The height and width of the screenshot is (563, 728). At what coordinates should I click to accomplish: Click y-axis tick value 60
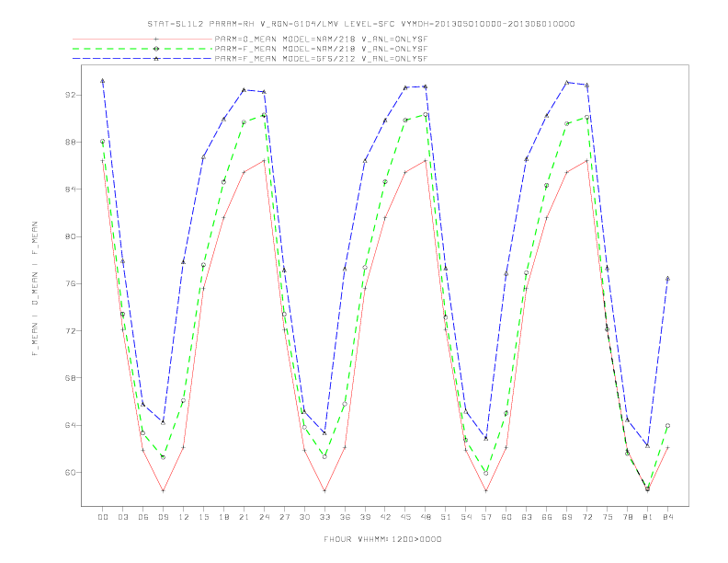tap(70, 473)
